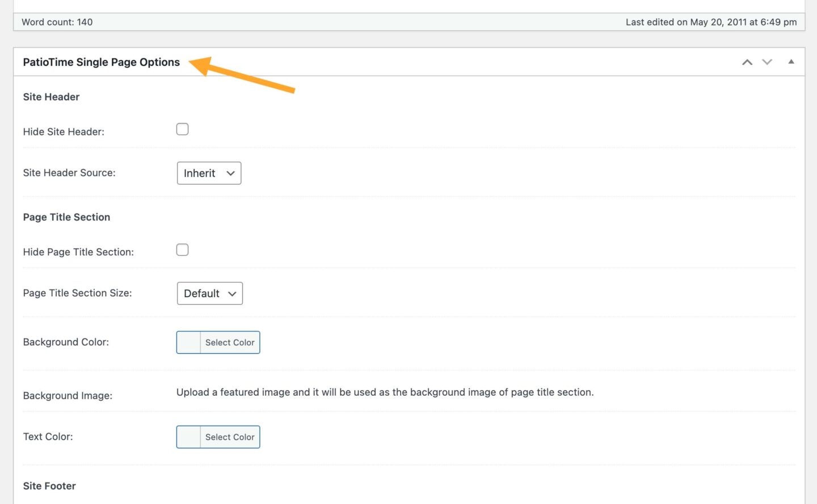This screenshot has height=504, width=817.
Task: Click Select Color for Background Color
Action: (x=229, y=342)
